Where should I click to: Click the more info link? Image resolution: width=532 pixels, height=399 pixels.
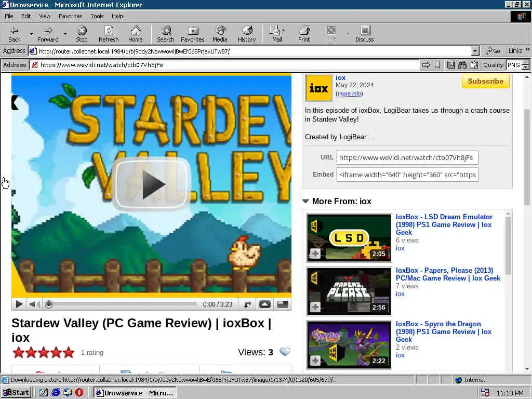tap(349, 94)
